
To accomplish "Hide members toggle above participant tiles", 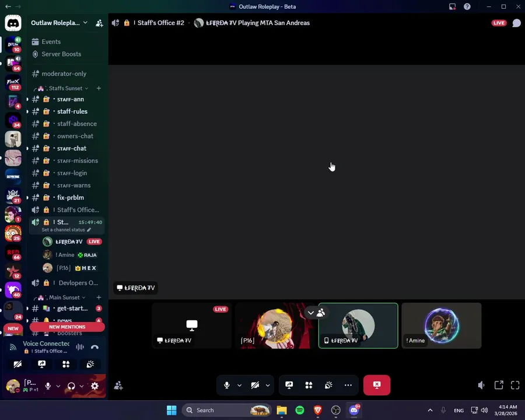I will [316, 313].
